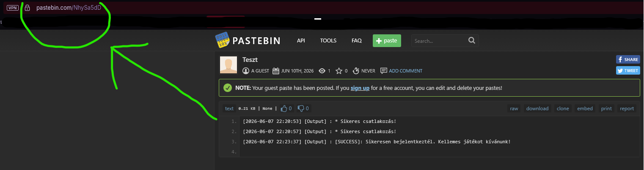Click the raw view button
Image resolution: width=644 pixels, height=170 pixels.
(514, 109)
